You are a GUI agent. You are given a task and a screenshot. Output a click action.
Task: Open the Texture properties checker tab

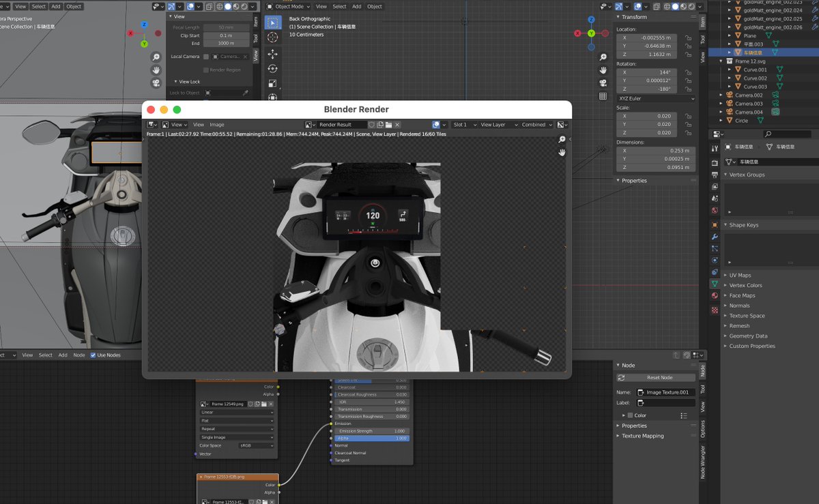pos(715,310)
